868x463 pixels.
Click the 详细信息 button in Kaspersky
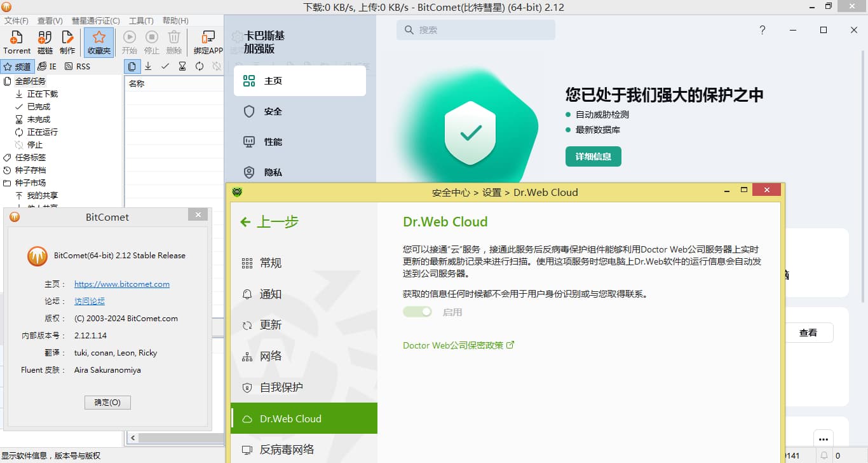coord(593,156)
